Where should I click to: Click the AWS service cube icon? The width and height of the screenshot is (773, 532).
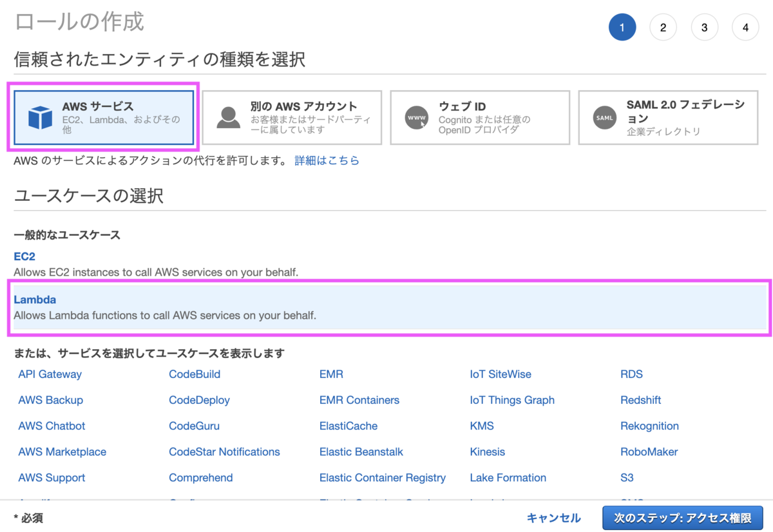[40, 118]
